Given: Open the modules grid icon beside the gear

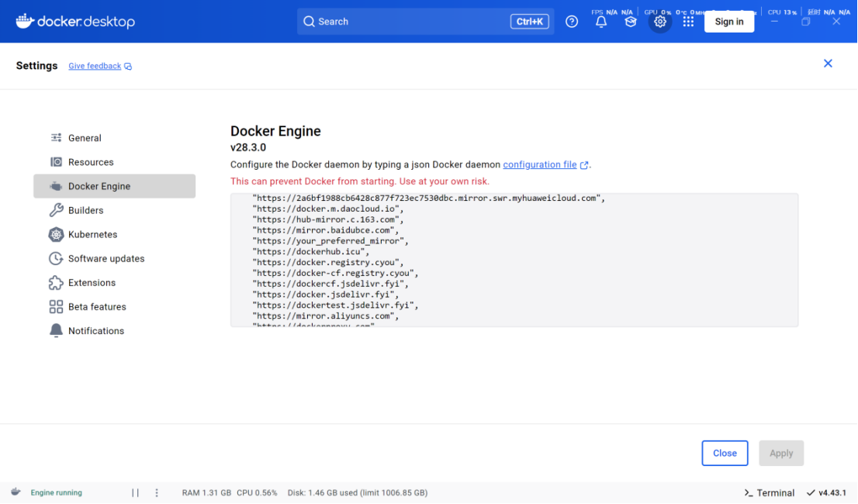Looking at the screenshot, I should (688, 21).
